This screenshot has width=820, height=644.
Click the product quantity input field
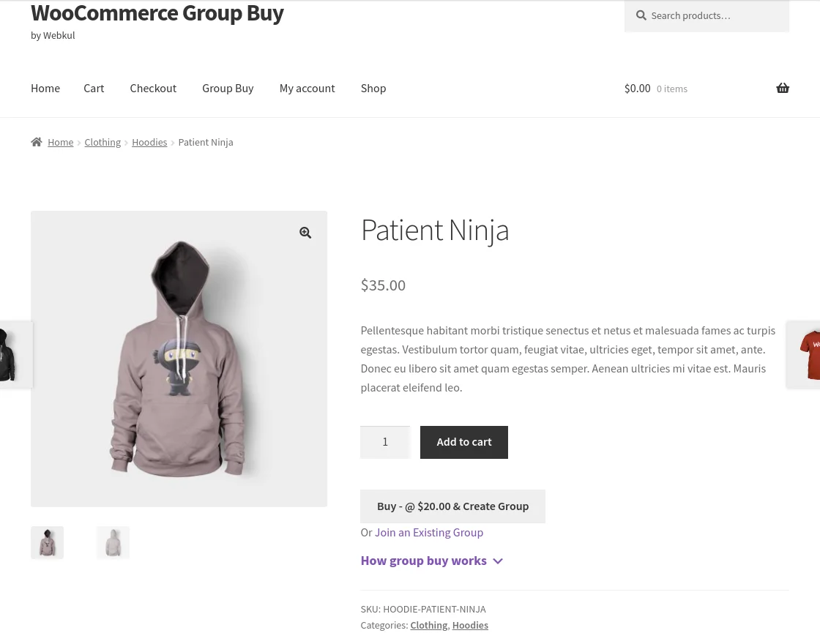coord(385,442)
